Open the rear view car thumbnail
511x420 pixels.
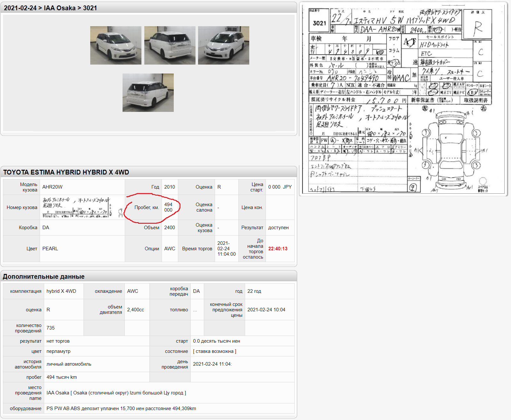170,45
